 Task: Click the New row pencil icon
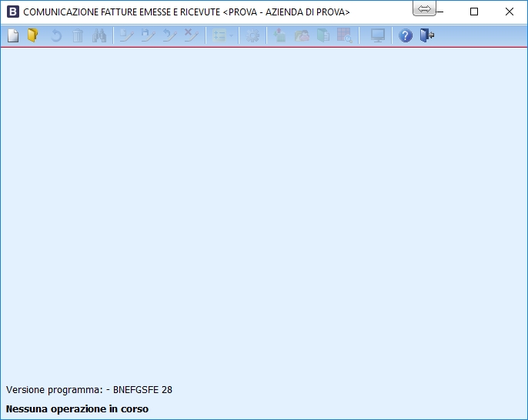[x=127, y=35]
